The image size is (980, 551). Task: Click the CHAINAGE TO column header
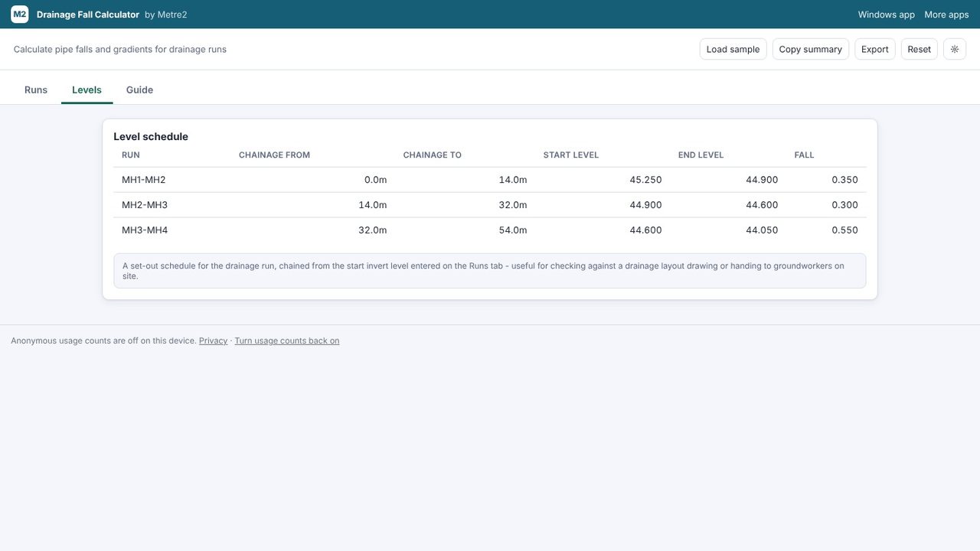433,155
